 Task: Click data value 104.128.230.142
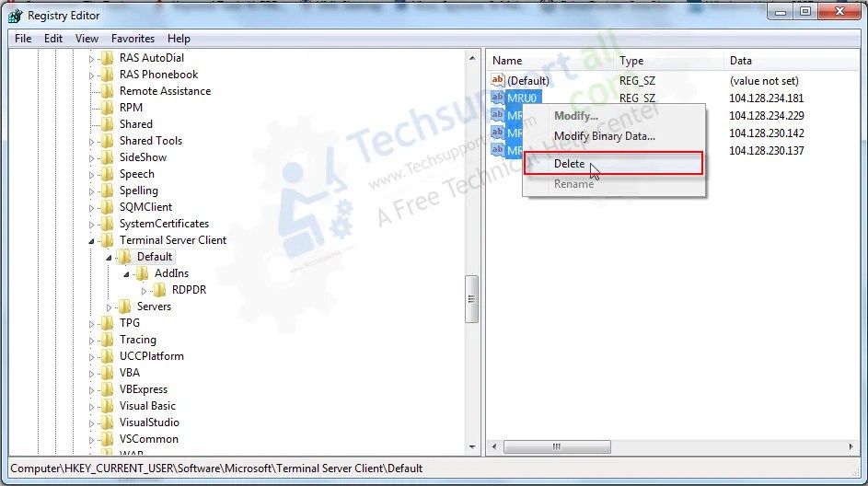point(766,133)
